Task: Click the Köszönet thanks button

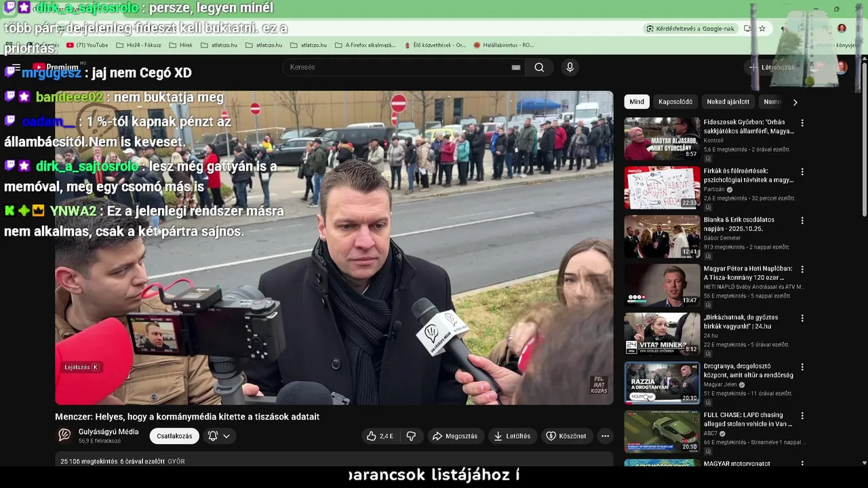Action: 566,436
